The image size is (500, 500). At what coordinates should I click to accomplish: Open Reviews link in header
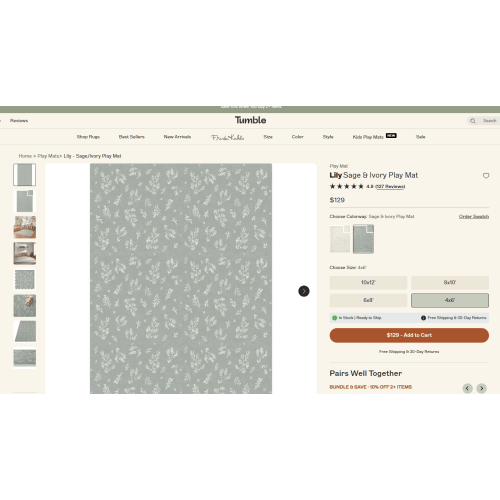(x=19, y=121)
